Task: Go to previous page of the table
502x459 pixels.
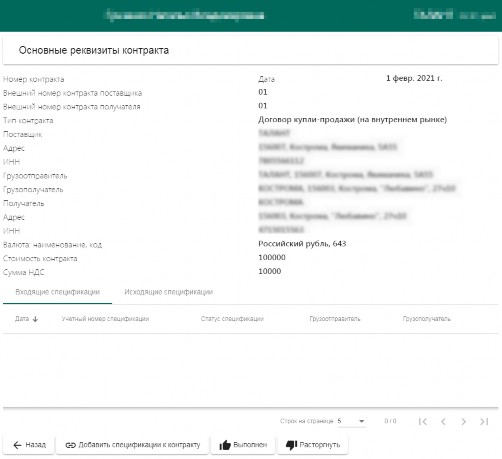Action: tap(443, 422)
